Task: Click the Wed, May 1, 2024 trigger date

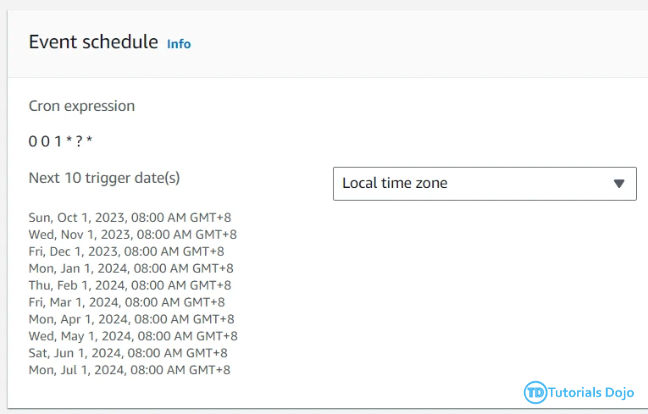Action: click(133, 336)
